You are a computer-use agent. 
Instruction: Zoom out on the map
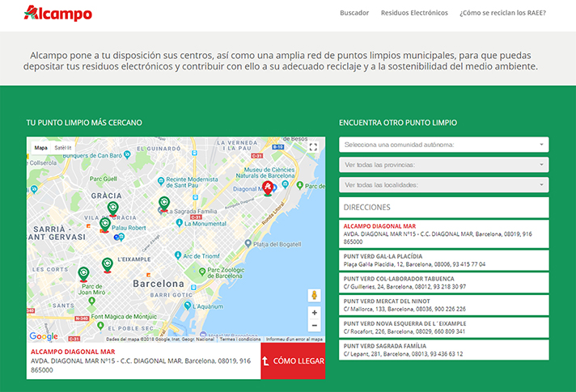315,326
